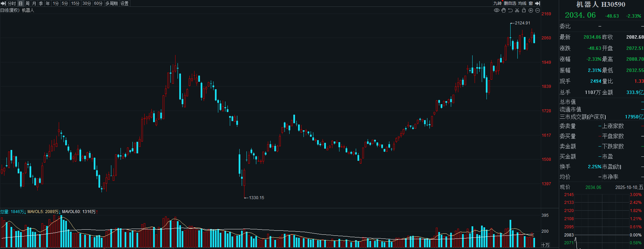Open the 设置 settings button
The height and width of the screenshot is (249, 644).
click(125, 3)
